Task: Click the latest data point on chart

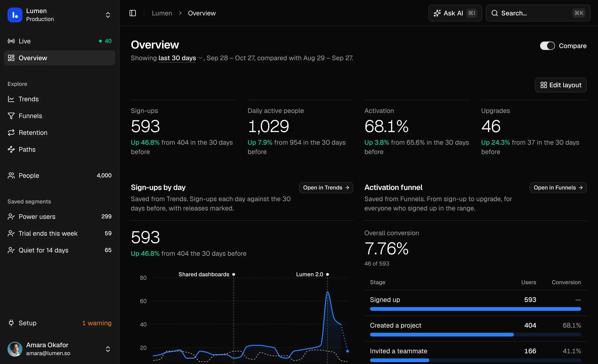Action: coord(348,351)
